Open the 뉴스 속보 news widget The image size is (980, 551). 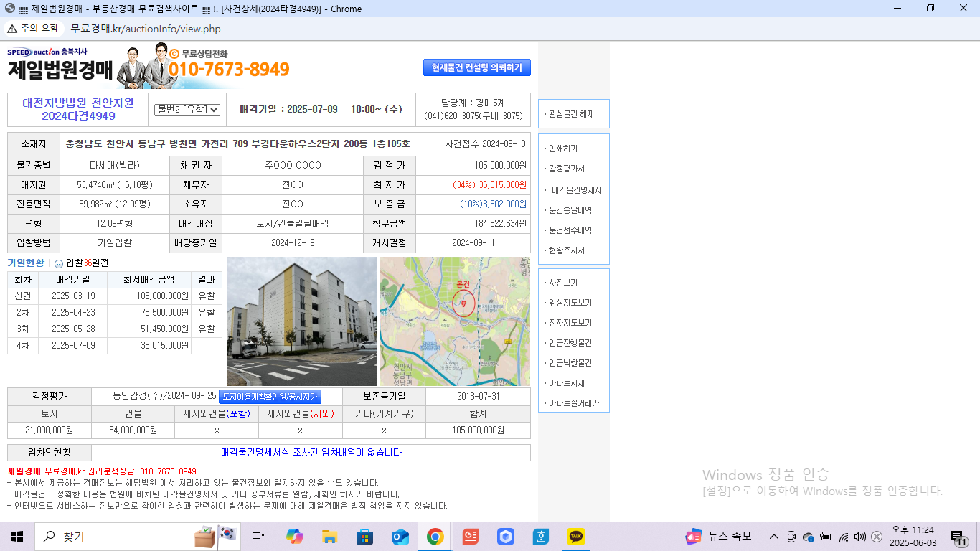tap(719, 537)
